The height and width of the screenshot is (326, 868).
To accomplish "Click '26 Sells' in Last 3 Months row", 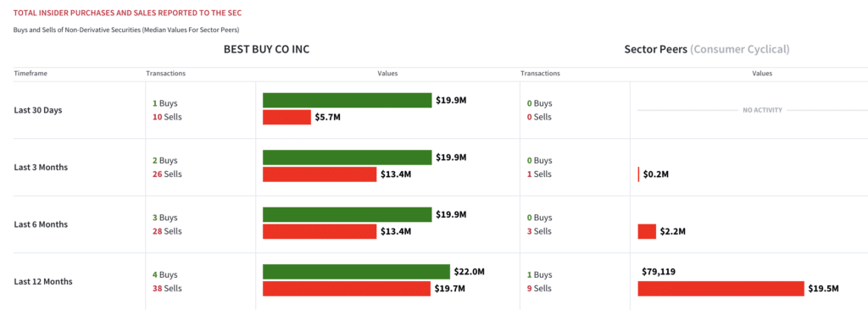I will pyautogui.click(x=167, y=174).
